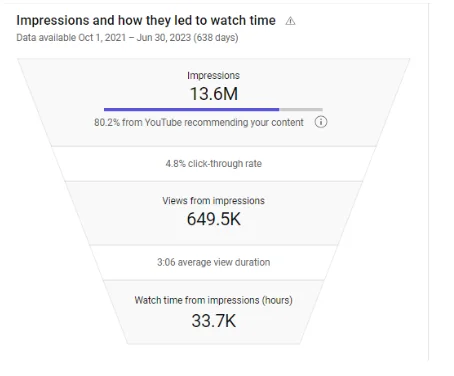Select the Views from impressions label

[x=213, y=201]
